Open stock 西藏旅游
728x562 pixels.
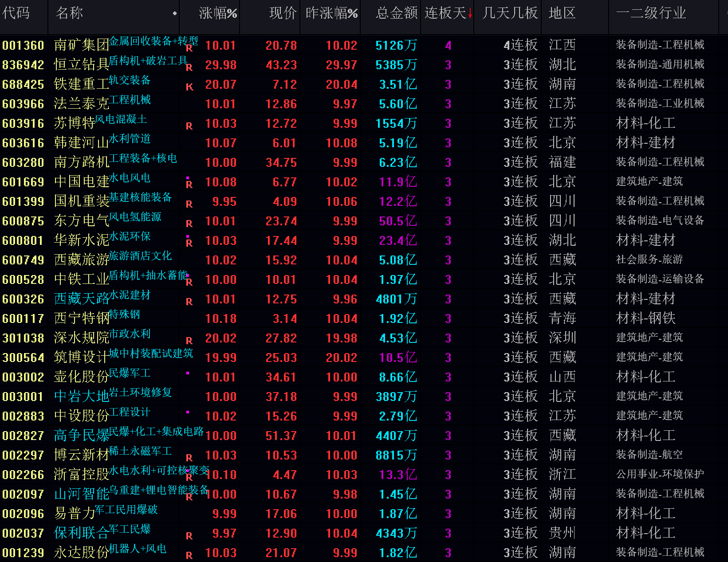click(x=82, y=260)
